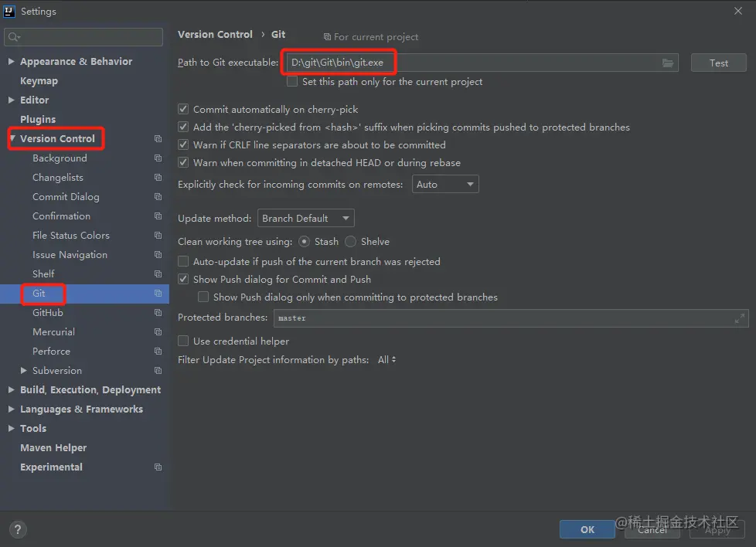Click the Test button for Git executable

[718, 63]
